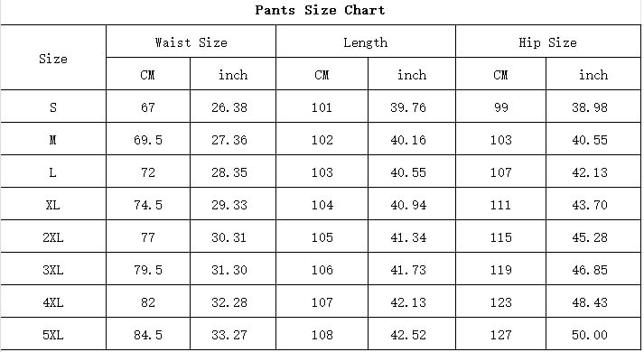
Task: Select the Hip Size column header
Action: coord(547,42)
